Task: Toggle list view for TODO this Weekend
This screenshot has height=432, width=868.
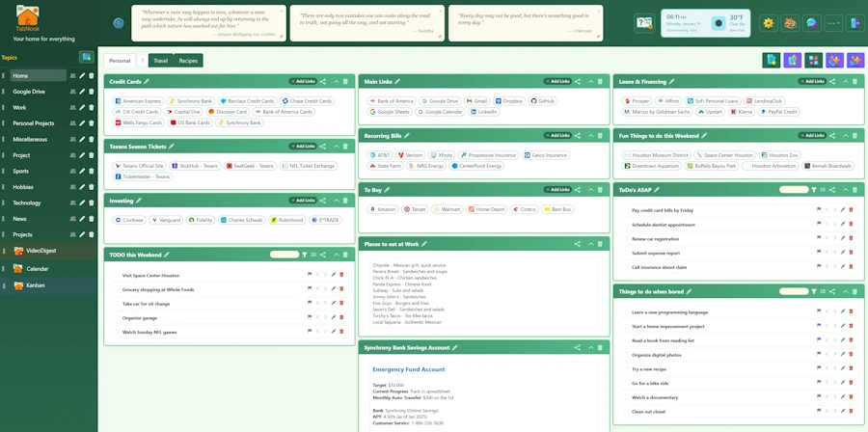Action: pyautogui.click(x=313, y=255)
